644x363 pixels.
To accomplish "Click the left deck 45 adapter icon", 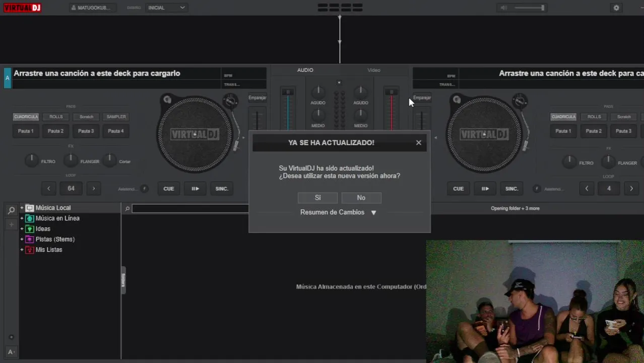I will pos(167,99).
